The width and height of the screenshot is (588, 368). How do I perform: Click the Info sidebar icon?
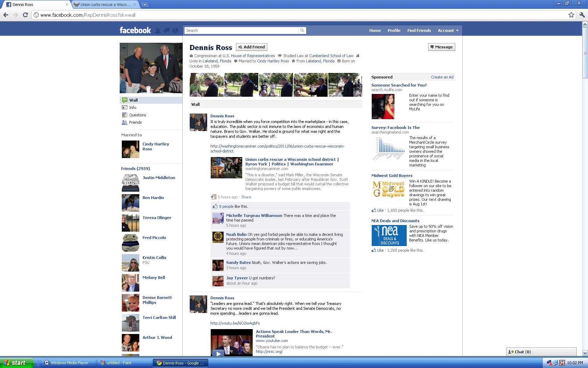(125, 107)
